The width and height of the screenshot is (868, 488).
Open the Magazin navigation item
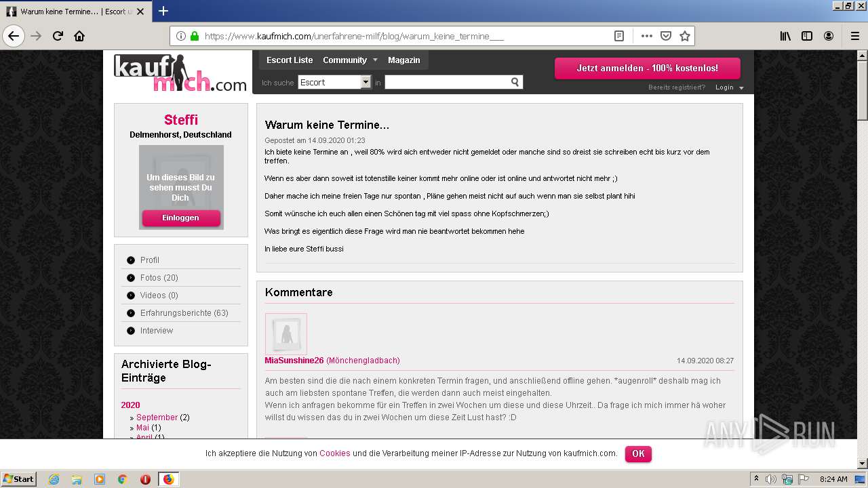coord(404,60)
